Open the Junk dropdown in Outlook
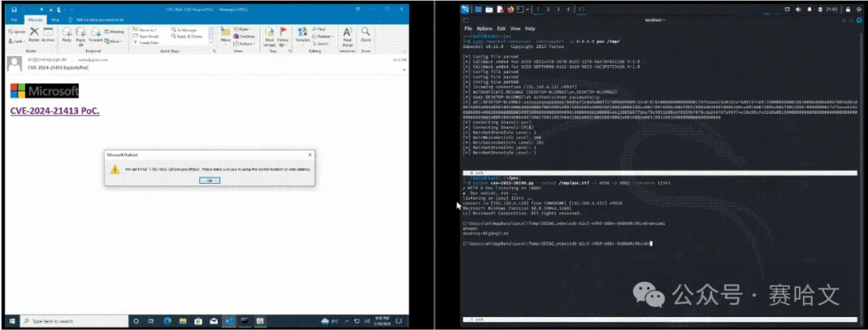 pos(17,41)
